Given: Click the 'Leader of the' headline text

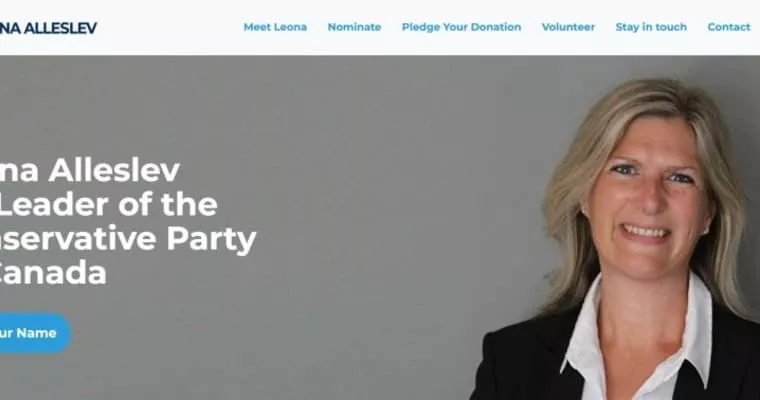Looking at the screenshot, I should (x=109, y=205).
